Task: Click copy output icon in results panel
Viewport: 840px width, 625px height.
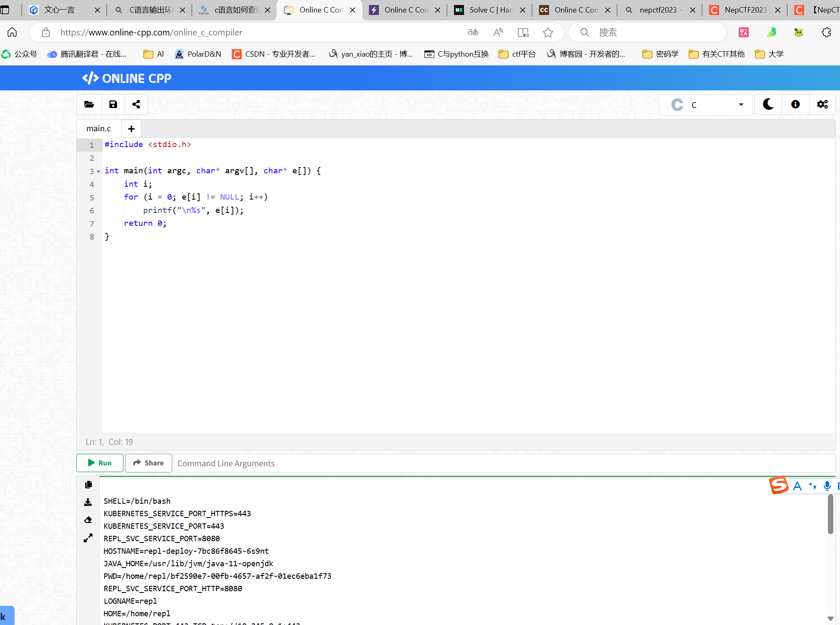Action: pyautogui.click(x=88, y=484)
